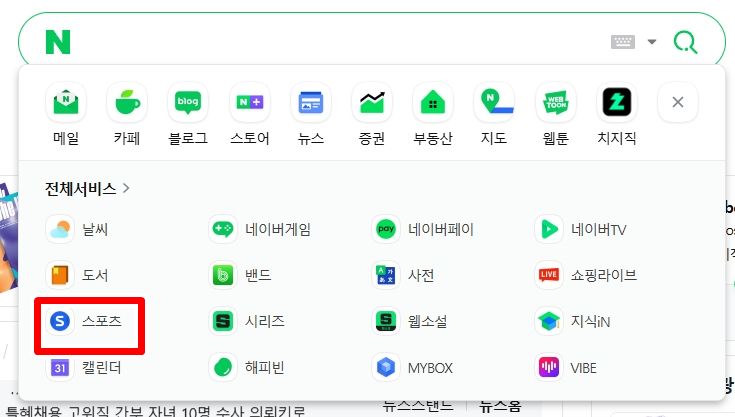Click the 네이버TV text label
The width and height of the screenshot is (735, 417).
tap(599, 229)
